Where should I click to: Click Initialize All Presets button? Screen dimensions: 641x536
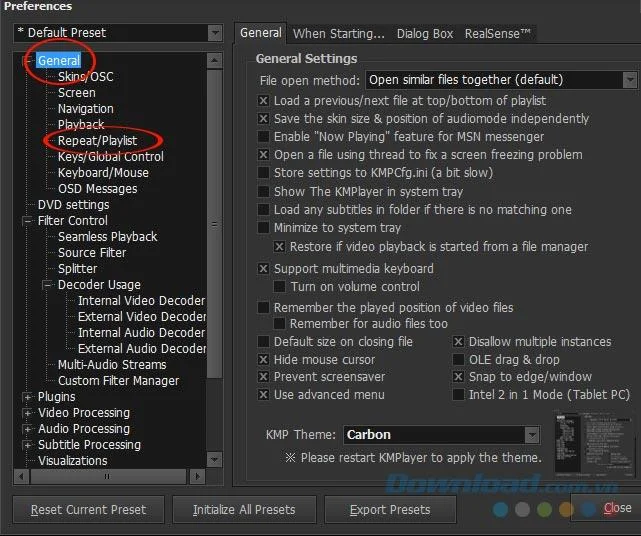point(244,509)
